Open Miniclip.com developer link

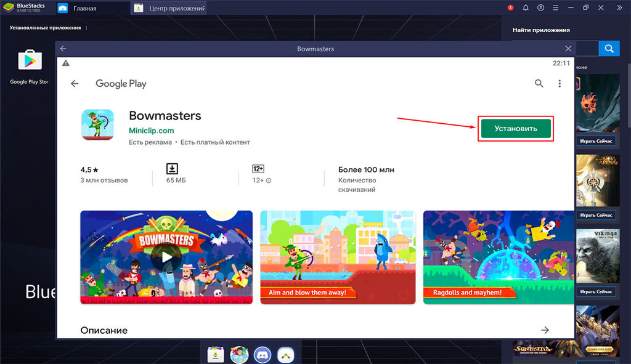[152, 131]
